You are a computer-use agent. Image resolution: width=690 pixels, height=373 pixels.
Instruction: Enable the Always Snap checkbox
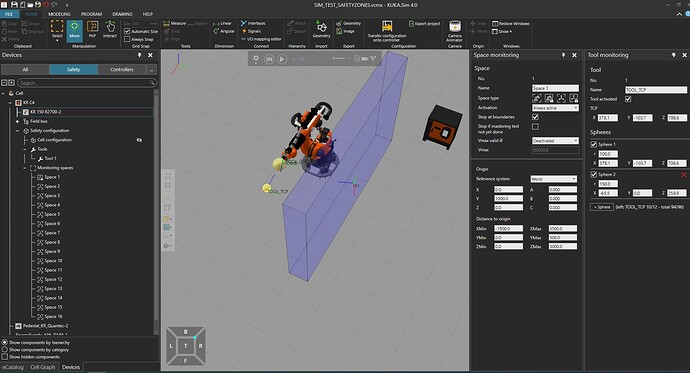coord(127,39)
